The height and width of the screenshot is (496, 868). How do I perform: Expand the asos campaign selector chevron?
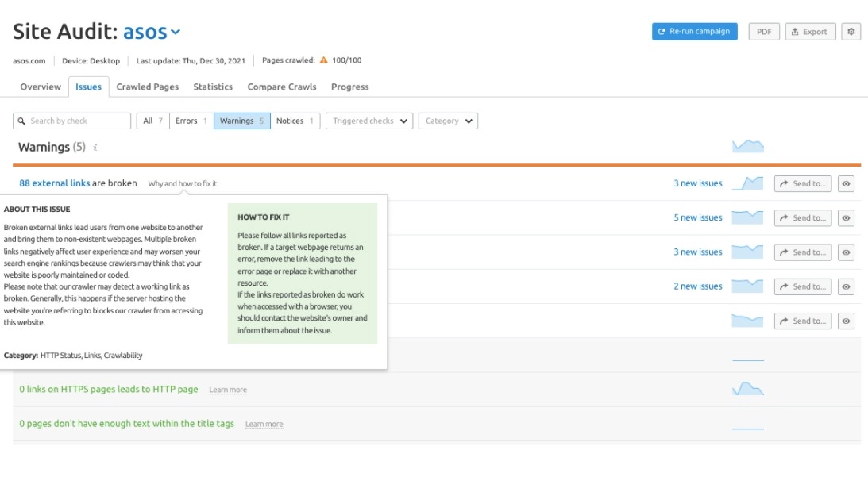click(176, 33)
